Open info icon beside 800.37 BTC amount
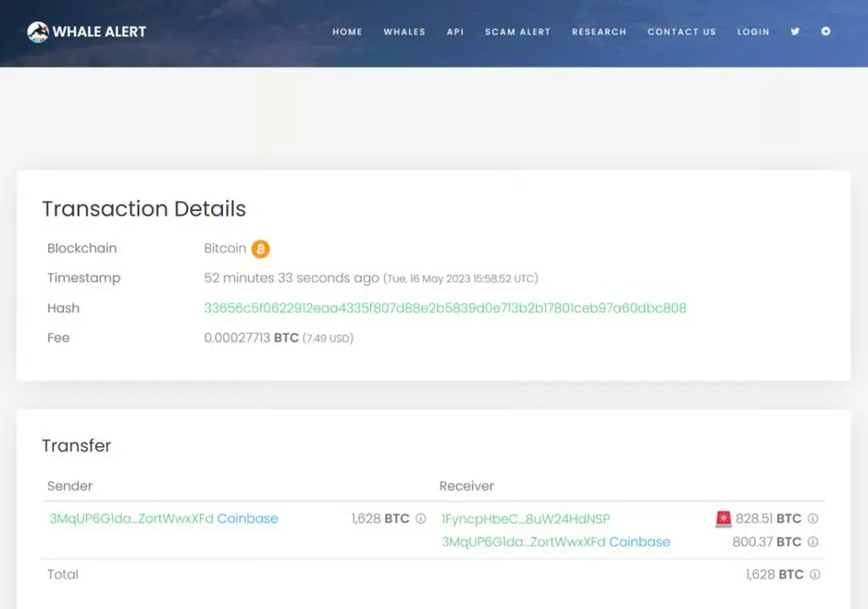Image resolution: width=868 pixels, height=609 pixels. (x=812, y=541)
